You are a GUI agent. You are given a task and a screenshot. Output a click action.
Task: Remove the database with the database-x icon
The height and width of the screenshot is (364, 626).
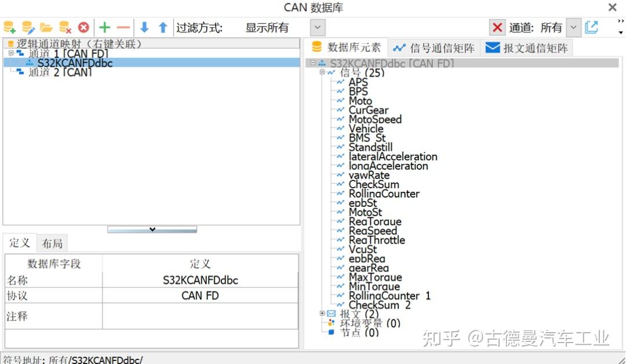pyautogui.click(x=64, y=27)
